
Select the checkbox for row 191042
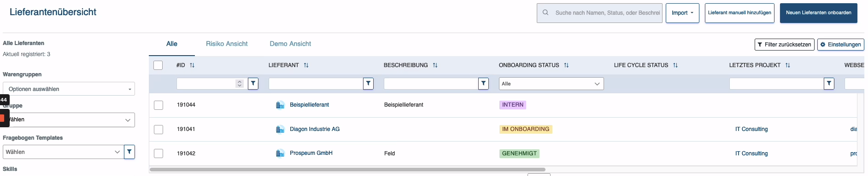click(x=158, y=153)
